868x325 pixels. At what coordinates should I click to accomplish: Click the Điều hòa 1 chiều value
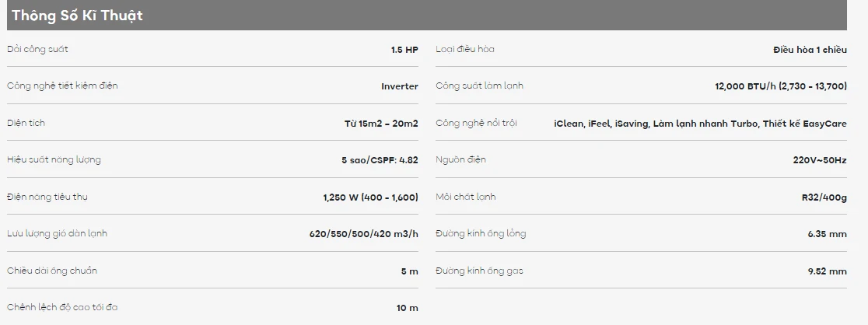(810, 50)
